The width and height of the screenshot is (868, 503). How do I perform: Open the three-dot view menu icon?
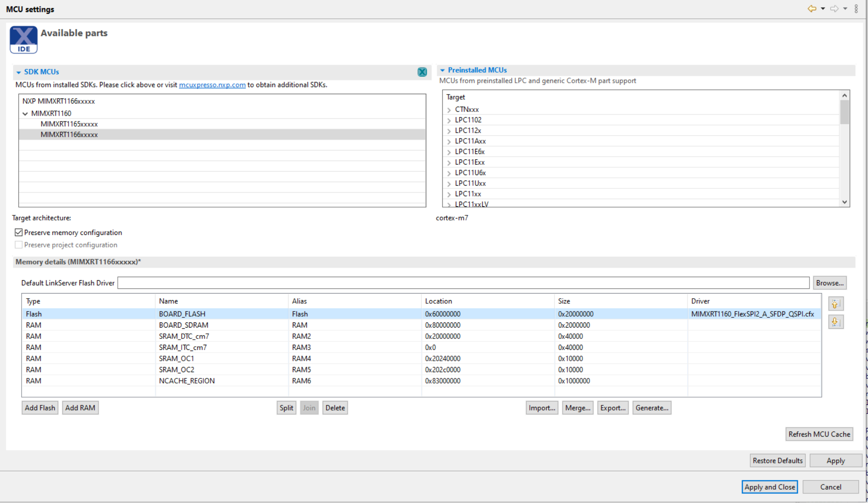click(856, 9)
